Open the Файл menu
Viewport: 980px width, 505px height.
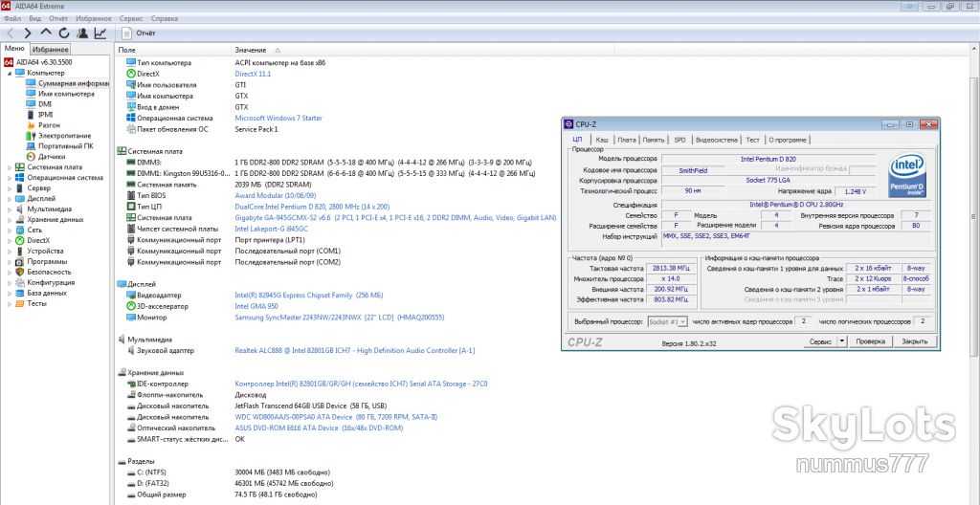pyautogui.click(x=12, y=18)
